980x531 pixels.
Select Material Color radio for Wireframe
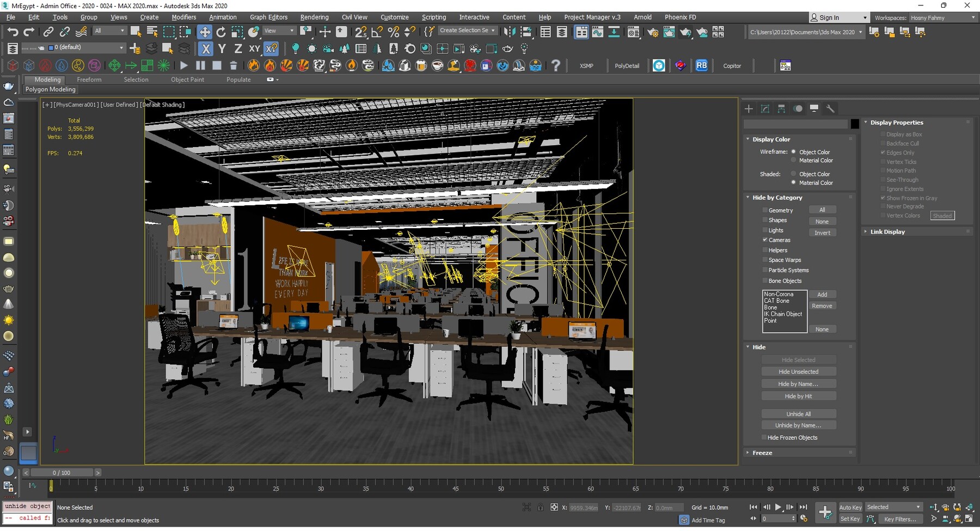(x=793, y=160)
